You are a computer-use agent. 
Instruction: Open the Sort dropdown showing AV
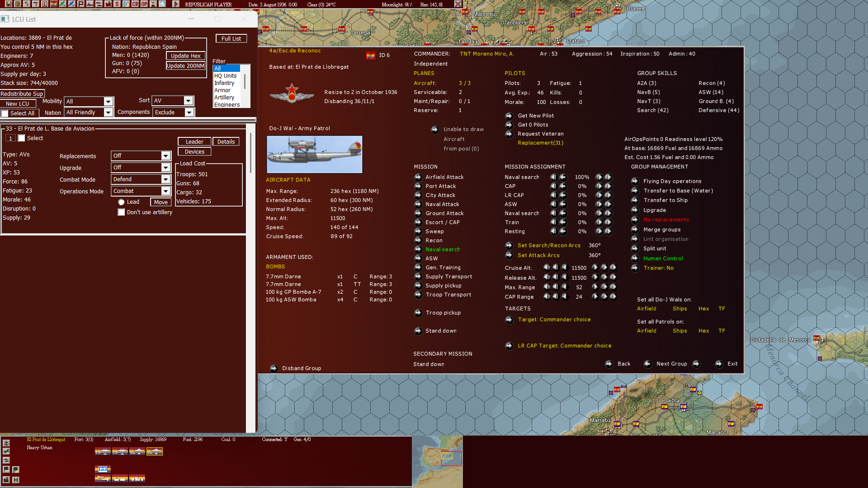(x=189, y=100)
